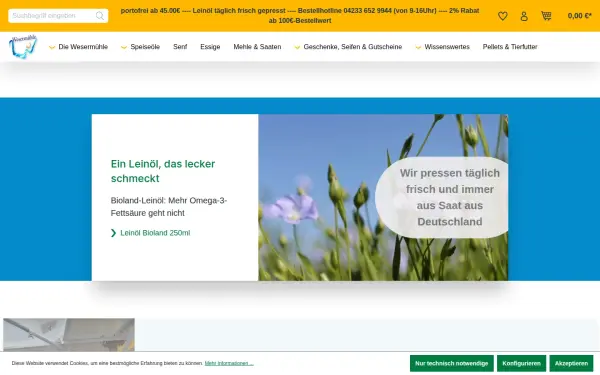Open the shopping cart icon
Screen dimensions: 600x375
point(546,16)
